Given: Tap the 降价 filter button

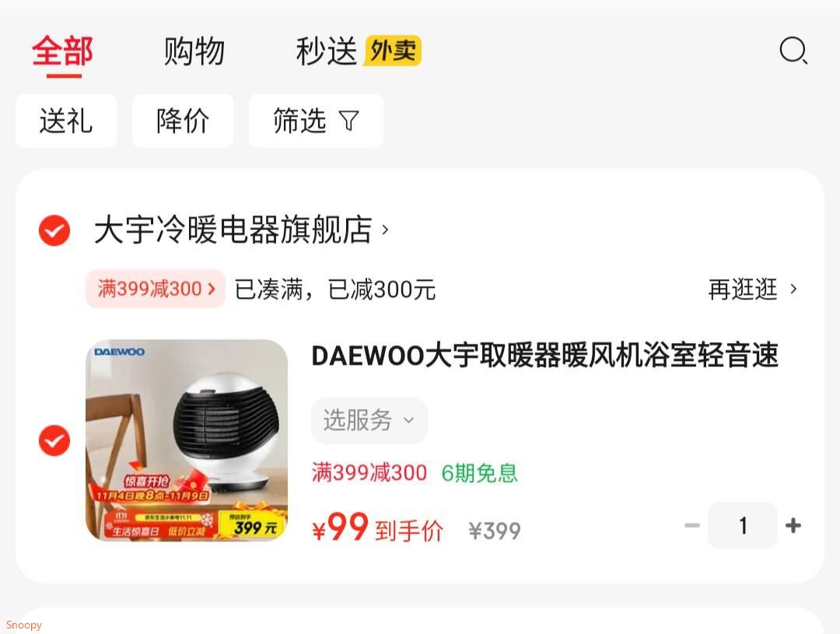Looking at the screenshot, I should 183,121.
